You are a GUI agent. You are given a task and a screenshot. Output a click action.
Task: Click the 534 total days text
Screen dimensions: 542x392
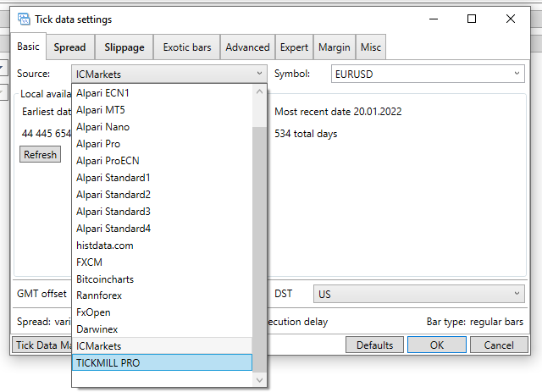(306, 134)
